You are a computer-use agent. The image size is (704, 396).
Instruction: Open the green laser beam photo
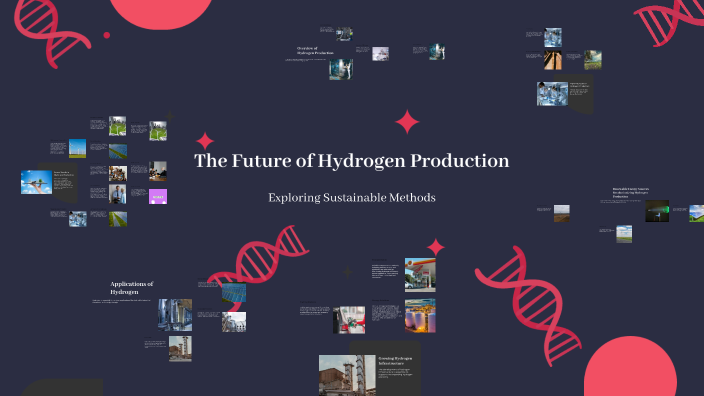click(657, 211)
